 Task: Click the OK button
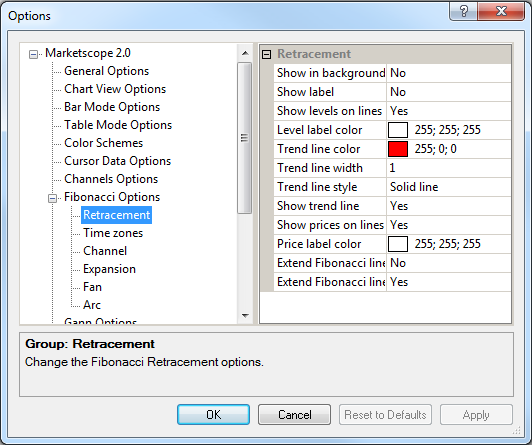(x=213, y=414)
